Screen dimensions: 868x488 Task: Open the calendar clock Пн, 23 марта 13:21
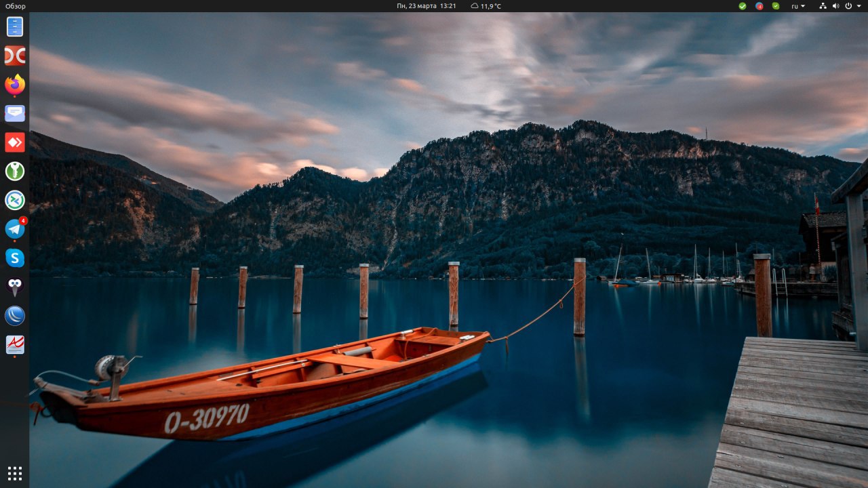pos(426,6)
